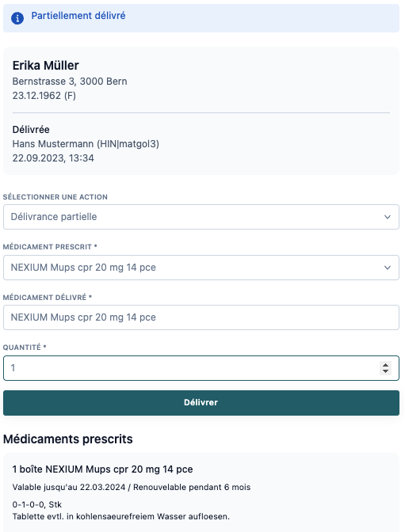Decrease the quantity using the down arrow
405x532 pixels.
click(385, 371)
